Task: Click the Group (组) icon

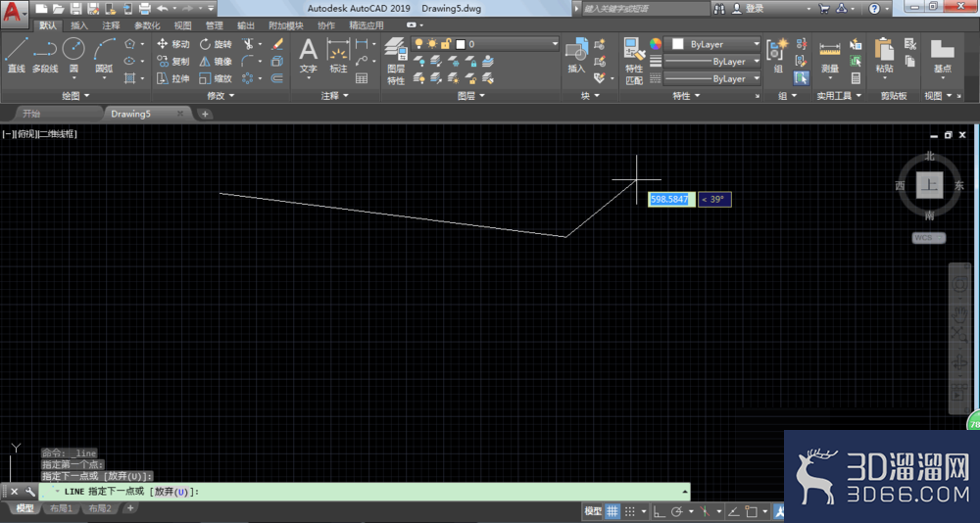Action: [x=778, y=56]
